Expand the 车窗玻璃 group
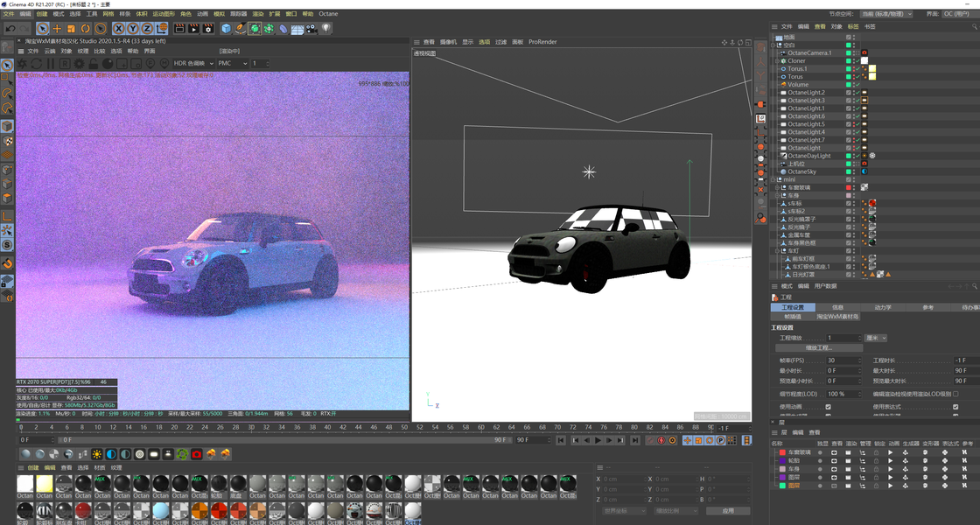980x525 pixels. [777, 187]
